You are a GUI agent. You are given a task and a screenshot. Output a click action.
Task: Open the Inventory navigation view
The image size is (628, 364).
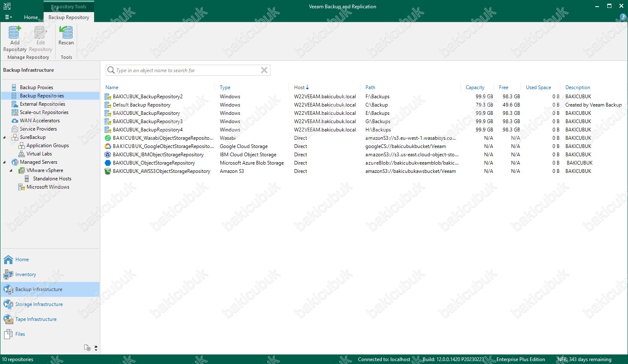(x=50, y=274)
